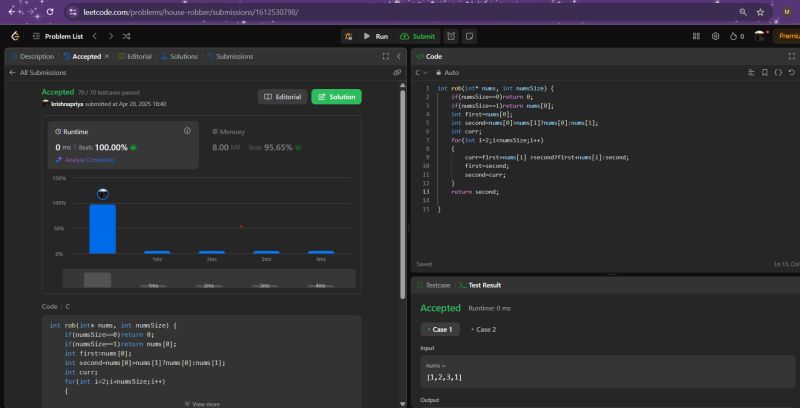Click the green Solution button

[336, 97]
